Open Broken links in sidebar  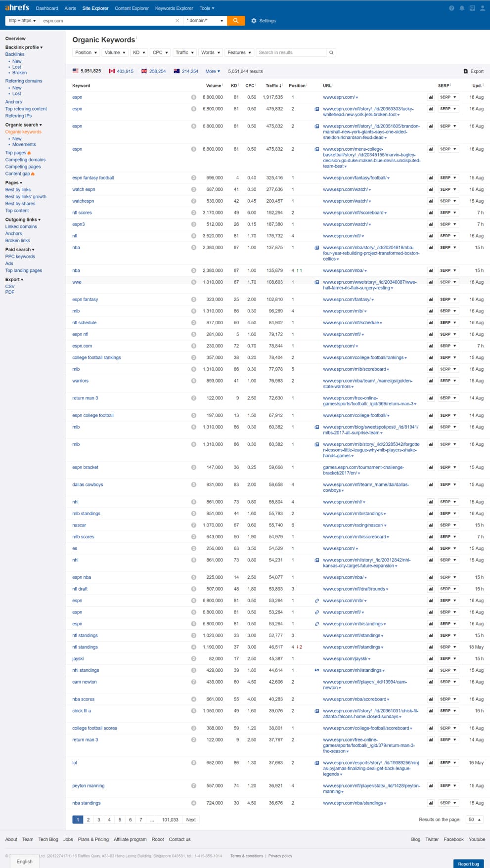pyautogui.click(x=17, y=241)
